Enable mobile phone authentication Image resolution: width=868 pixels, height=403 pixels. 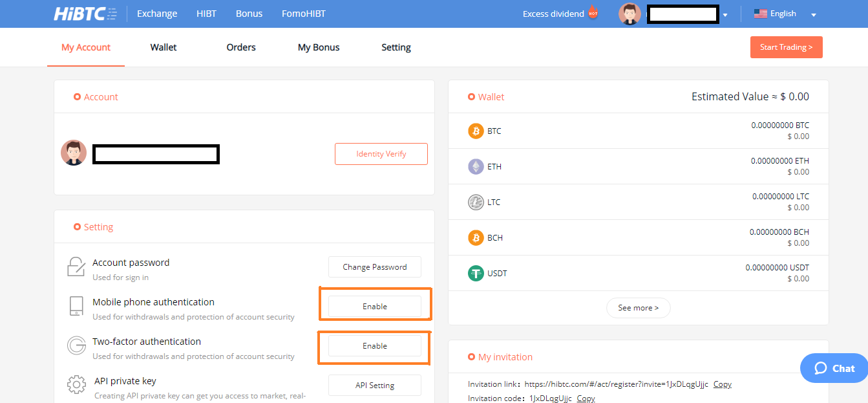(x=375, y=307)
